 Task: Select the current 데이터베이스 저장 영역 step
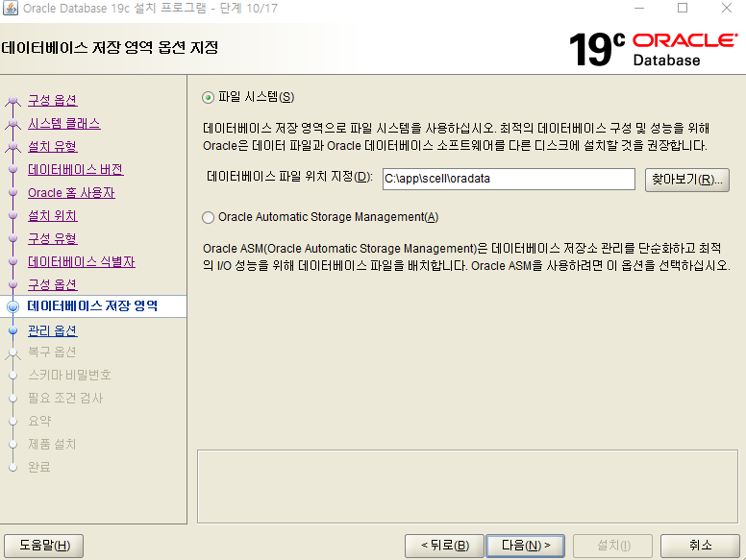coord(93,306)
